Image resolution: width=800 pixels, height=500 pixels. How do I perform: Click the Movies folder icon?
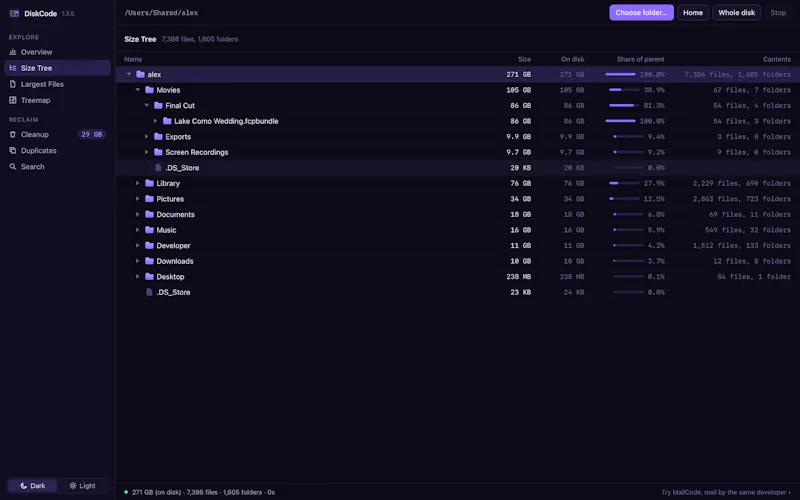[149, 90]
